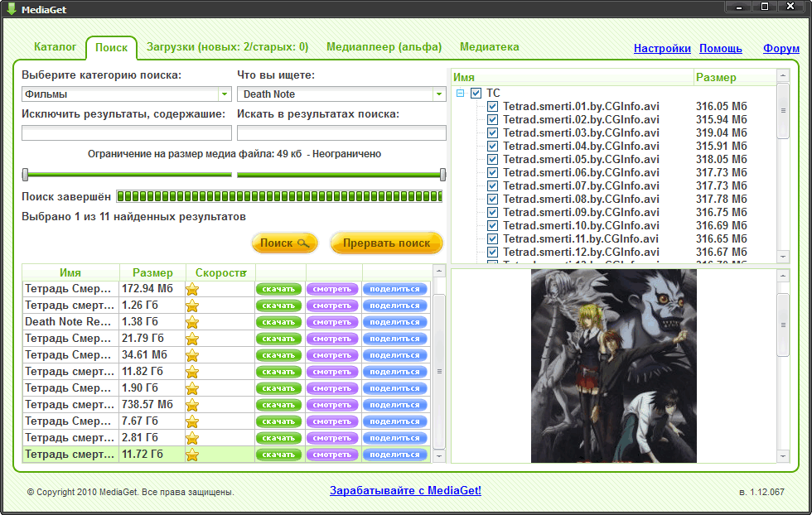
Task: Focus the search-within-results input field
Action: [341, 133]
